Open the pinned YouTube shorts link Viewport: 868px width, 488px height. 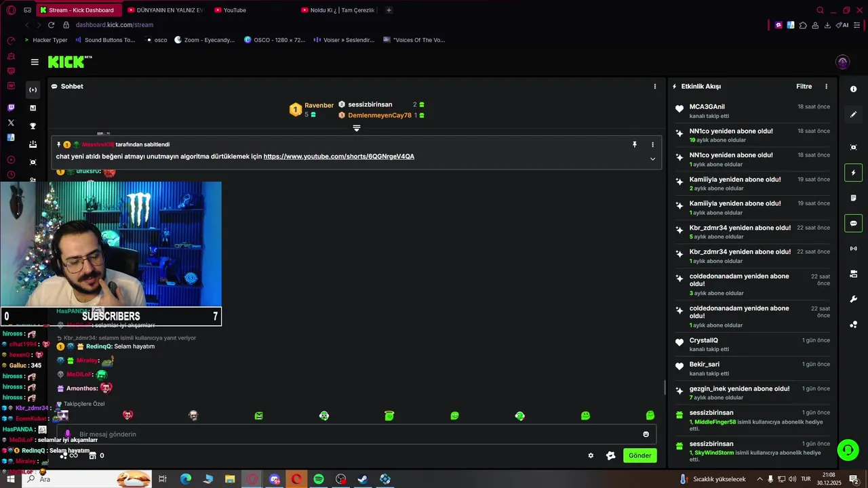(339, 157)
